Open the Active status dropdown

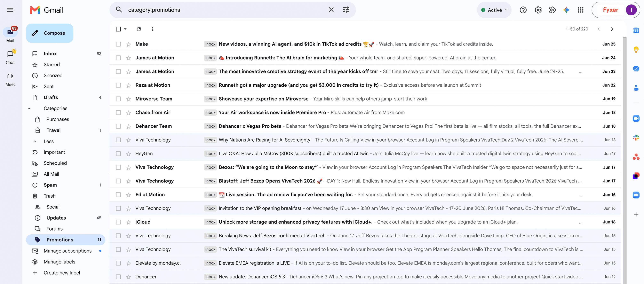pos(494,10)
